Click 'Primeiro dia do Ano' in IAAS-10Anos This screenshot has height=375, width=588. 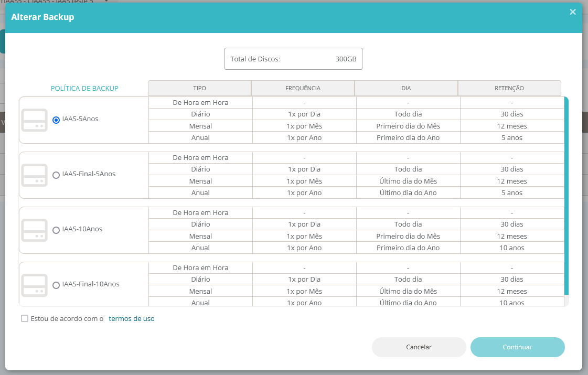tap(408, 248)
